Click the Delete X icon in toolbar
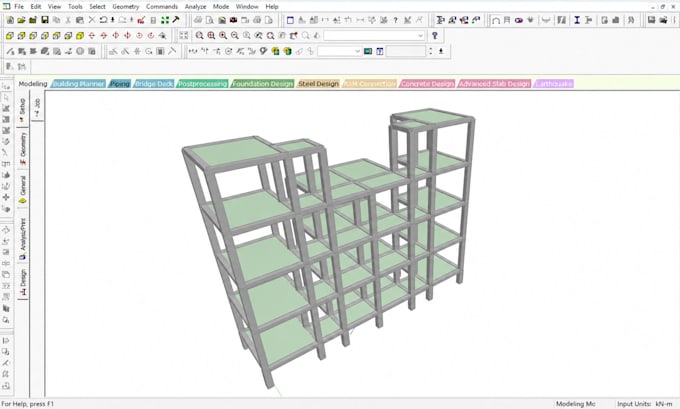Image resolution: width=680 pixels, height=409 pixels. point(92,20)
